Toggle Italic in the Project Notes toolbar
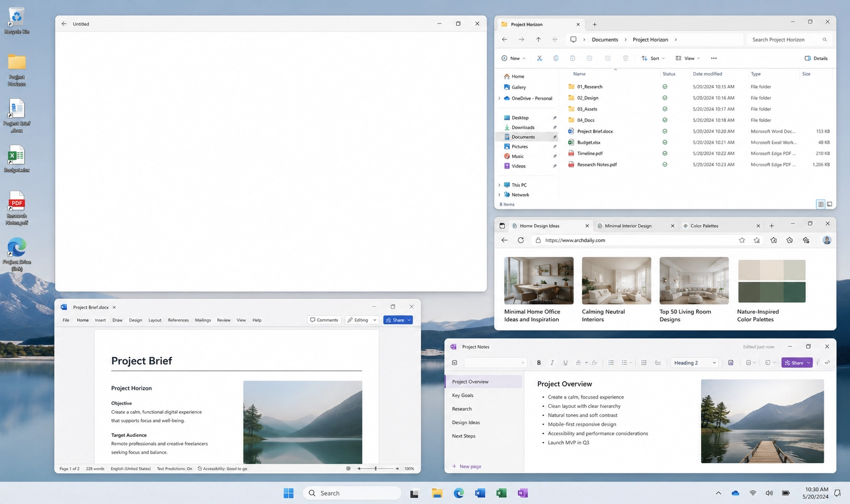The image size is (850, 504). point(552,363)
